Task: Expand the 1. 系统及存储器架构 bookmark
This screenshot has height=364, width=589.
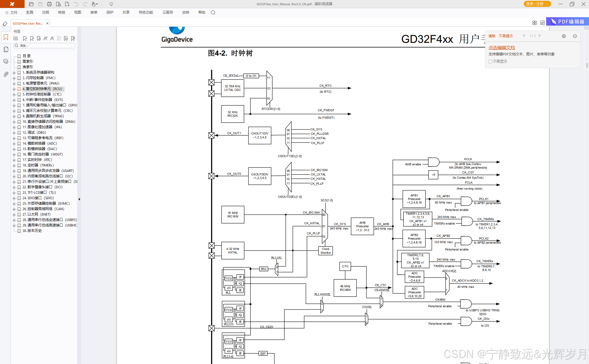Action: point(14,72)
